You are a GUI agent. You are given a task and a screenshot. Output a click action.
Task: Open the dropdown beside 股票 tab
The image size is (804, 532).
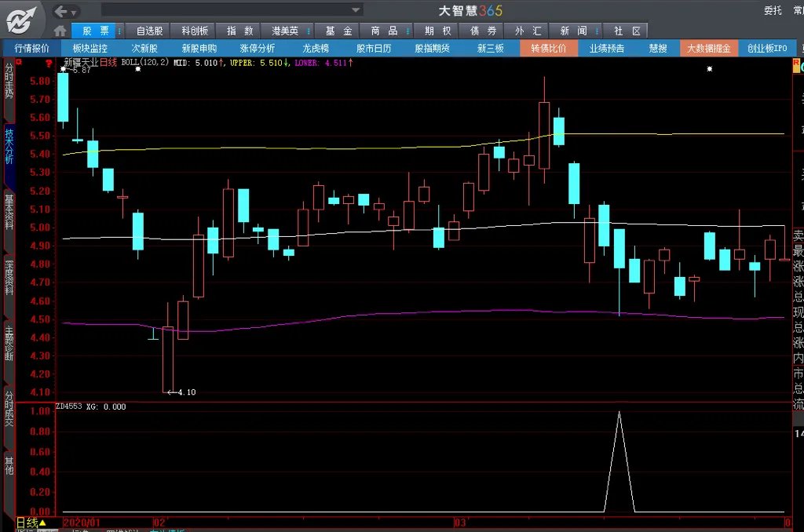(x=119, y=31)
